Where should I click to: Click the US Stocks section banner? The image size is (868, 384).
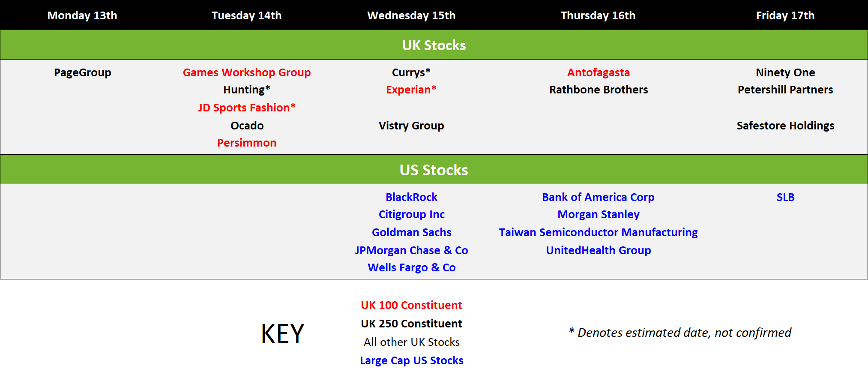434,169
